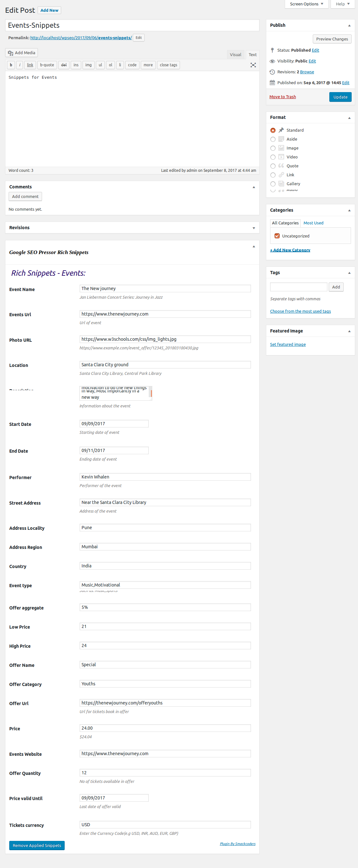
Task: Select the Aside post format
Action: (273, 139)
